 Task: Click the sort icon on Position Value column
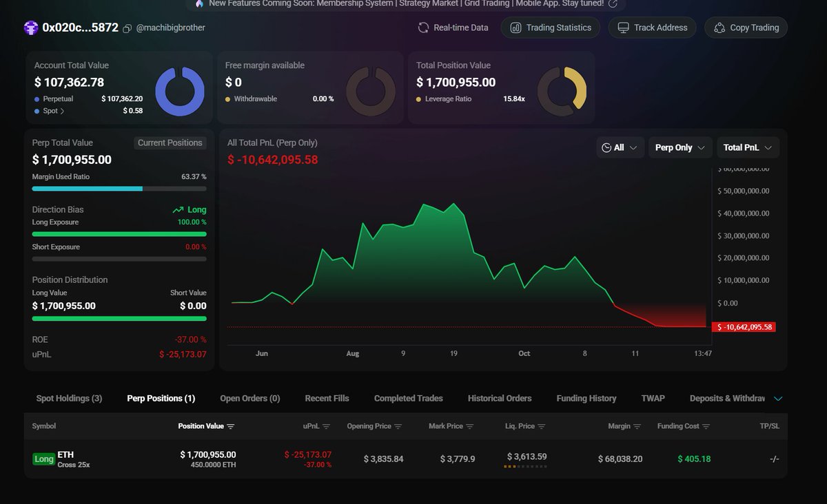click(232, 426)
